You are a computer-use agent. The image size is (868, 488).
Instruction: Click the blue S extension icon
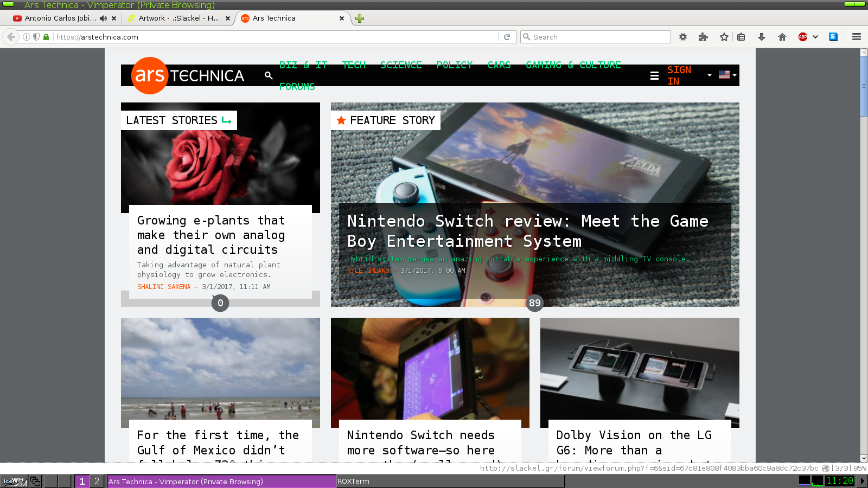[x=833, y=37]
